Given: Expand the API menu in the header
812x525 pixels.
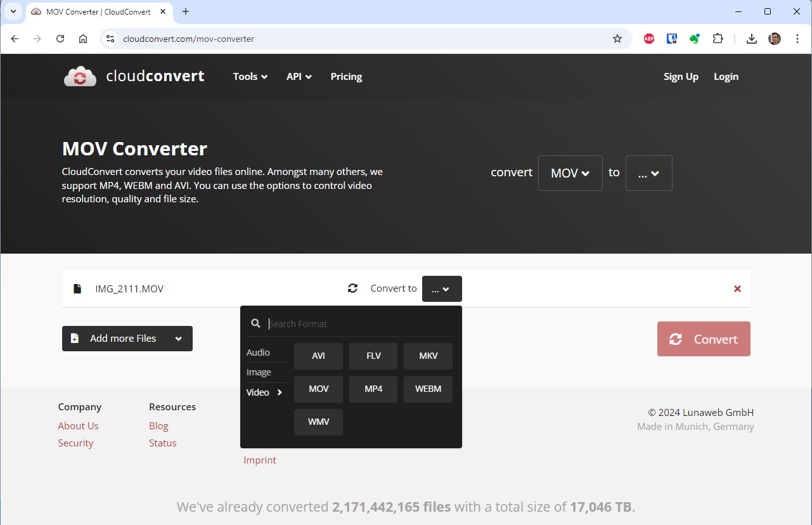Looking at the screenshot, I should click(299, 77).
